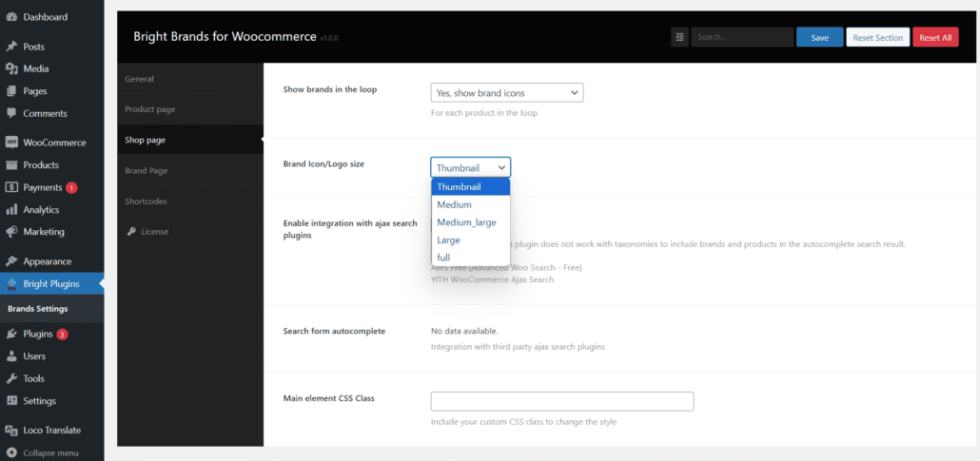Viewport: 980px width, 461px height.
Task: Collapse the Brand Icon/Logo size dropdown
Action: click(x=470, y=167)
